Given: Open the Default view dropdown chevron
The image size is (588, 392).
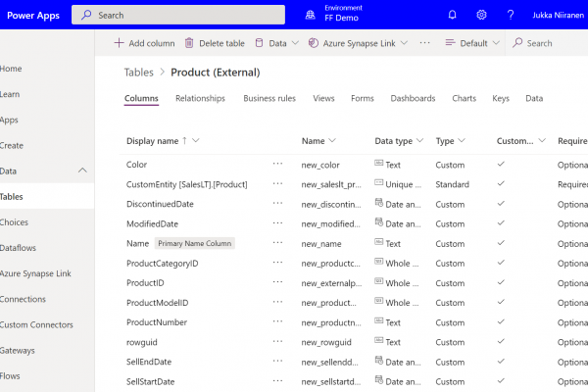Looking at the screenshot, I should (496, 43).
